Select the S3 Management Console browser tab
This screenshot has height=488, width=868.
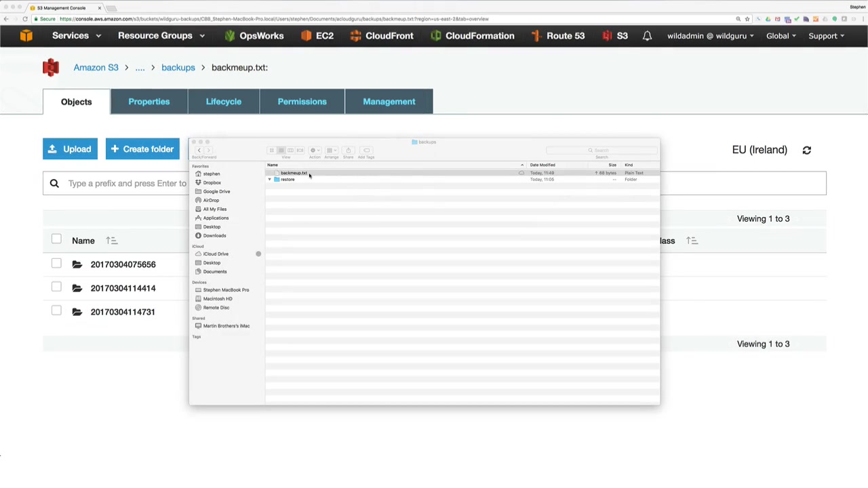point(64,7)
